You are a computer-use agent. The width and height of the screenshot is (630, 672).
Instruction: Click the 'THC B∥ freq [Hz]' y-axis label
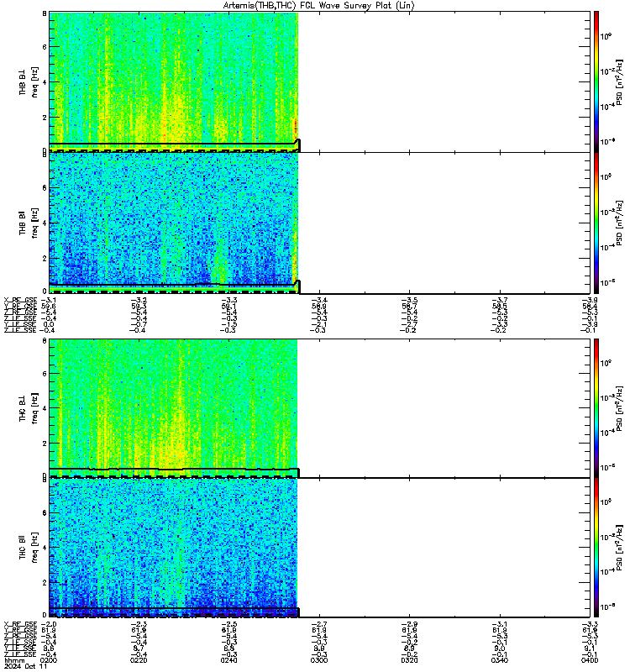[x=29, y=548]
